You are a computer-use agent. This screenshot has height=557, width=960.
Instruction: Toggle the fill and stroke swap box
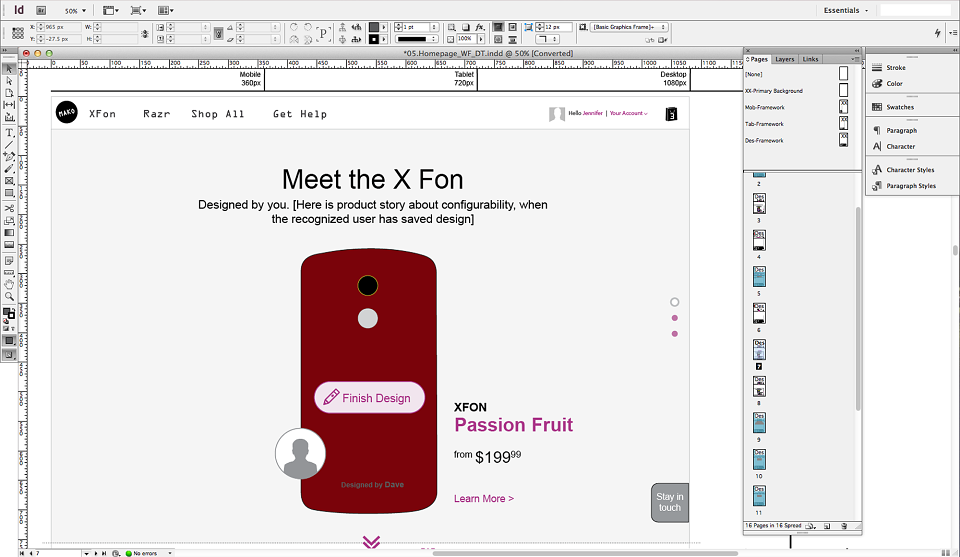pos(9,313)
